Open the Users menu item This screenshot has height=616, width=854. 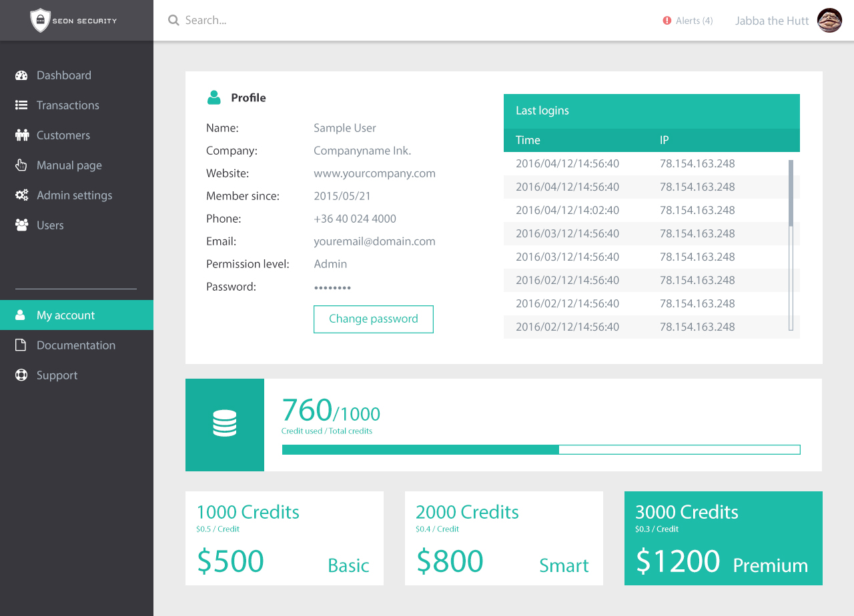pos(50,225)
